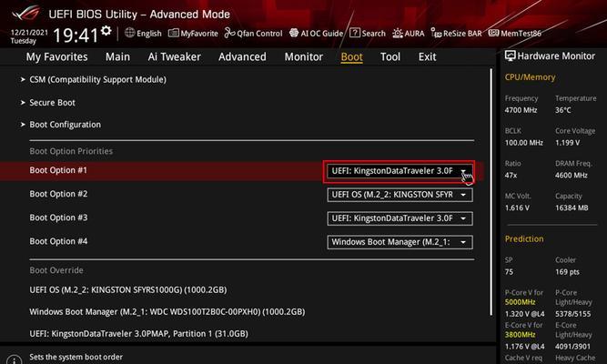Click main panel vertical scrollbar
The height and width of the screenshot is (364, 607).
click(491, 192)
